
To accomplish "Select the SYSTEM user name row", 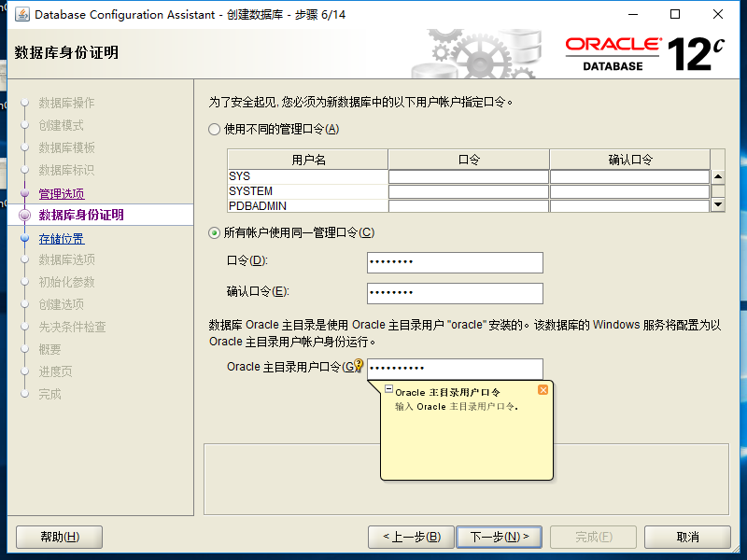I will point(308,191).
